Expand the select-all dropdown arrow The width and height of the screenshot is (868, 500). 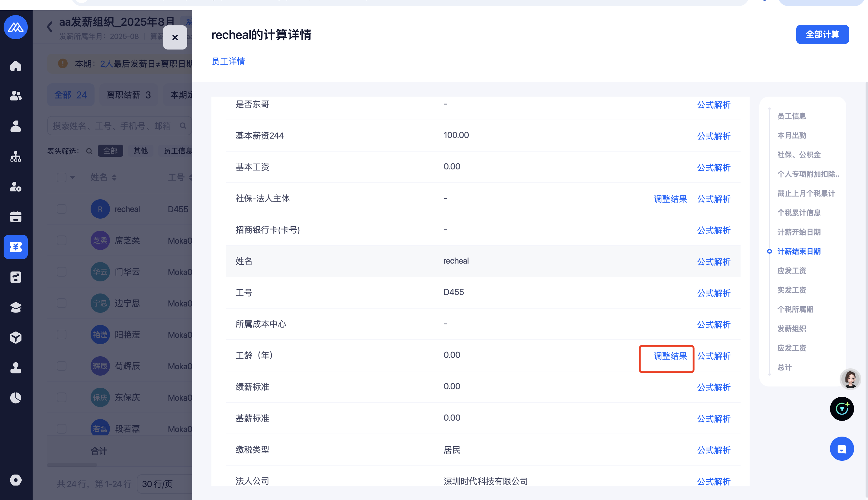coord(72,178)
